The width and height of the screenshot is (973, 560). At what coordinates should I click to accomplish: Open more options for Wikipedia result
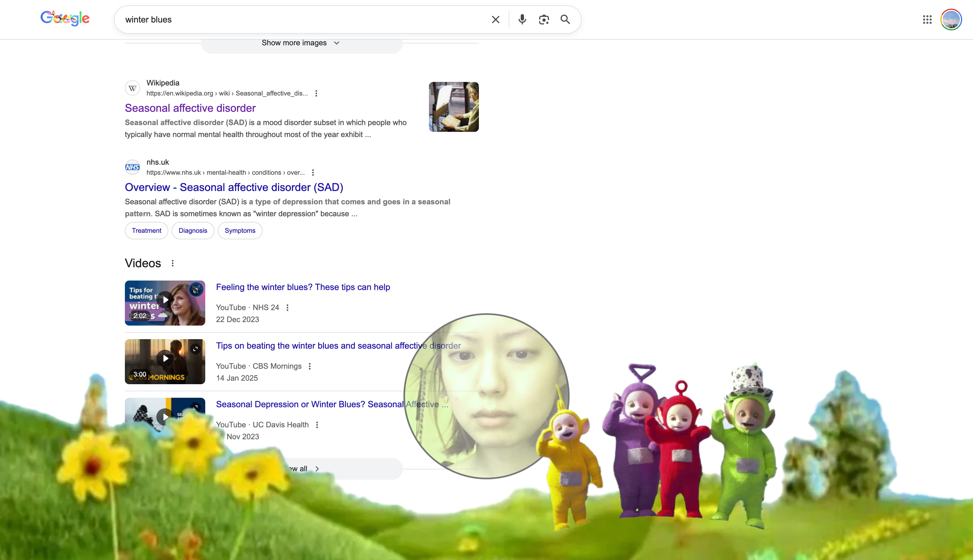pyautogui.click(x=316, y=93)
